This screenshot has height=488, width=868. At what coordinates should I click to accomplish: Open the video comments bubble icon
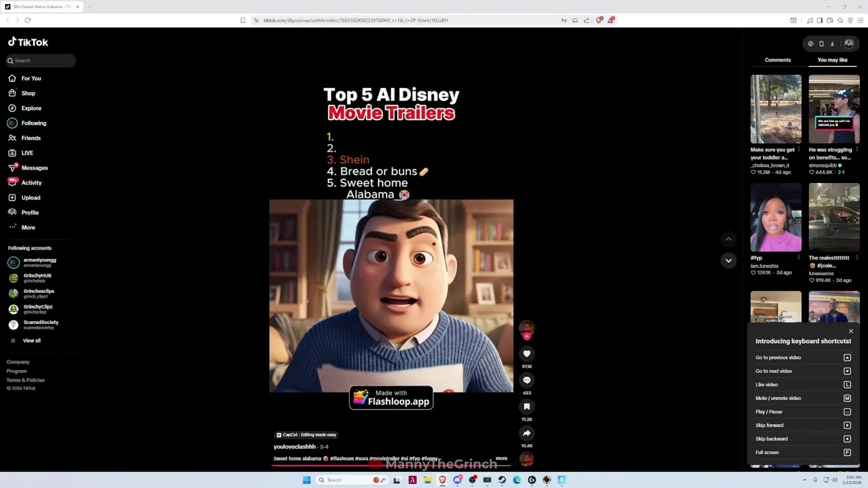[x=527, y=380]
